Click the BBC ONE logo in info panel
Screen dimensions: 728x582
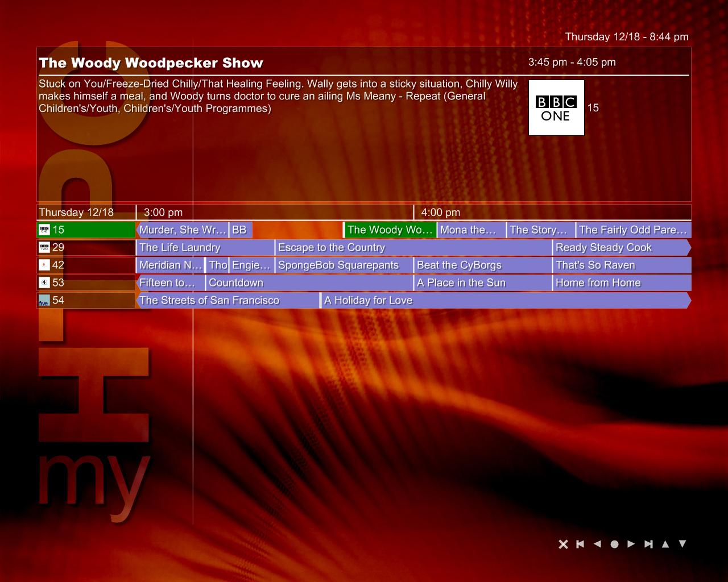tap(556, 108)
